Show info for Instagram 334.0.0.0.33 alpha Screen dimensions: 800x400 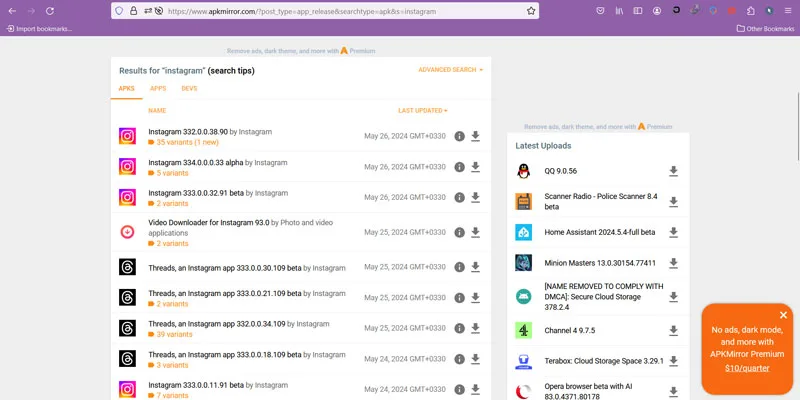point(460,167)
